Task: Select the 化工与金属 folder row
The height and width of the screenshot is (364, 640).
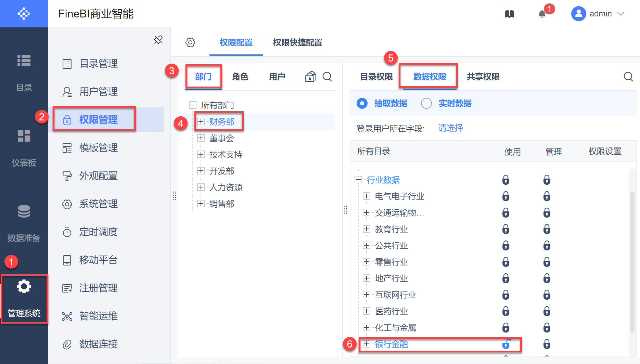Action: [x=396, y=327]
